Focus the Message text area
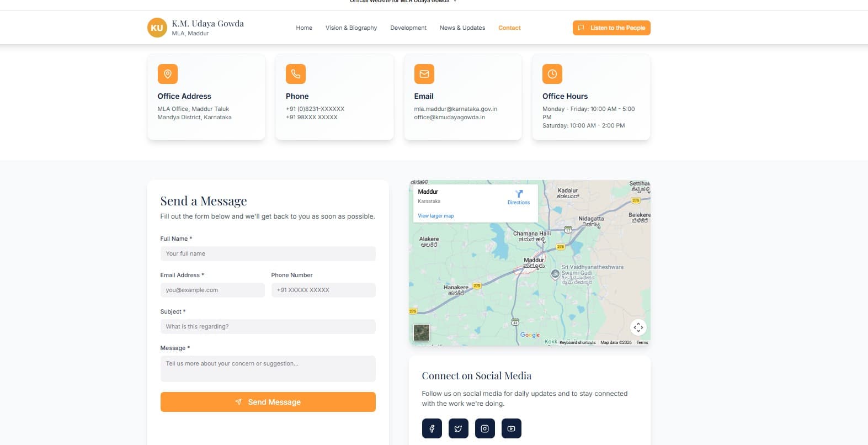 [x=268, y=369]
